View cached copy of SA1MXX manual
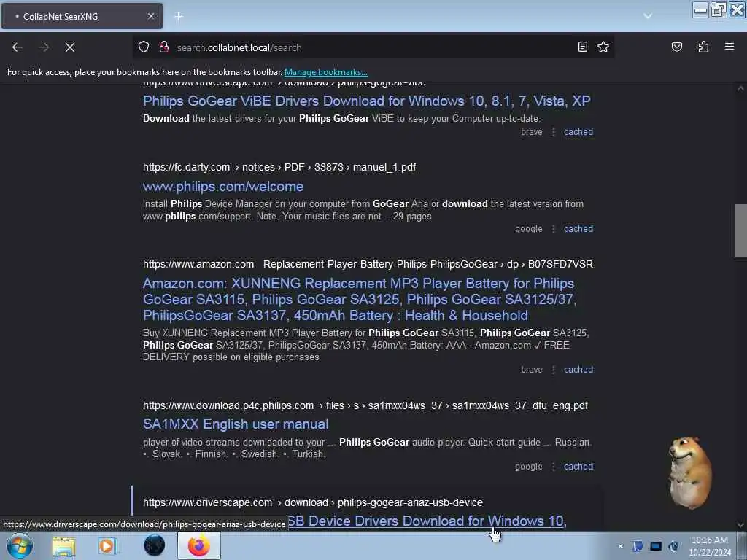Image resolution: width=747 pixels, height=560 pixels. pyautogui.click(x=578, y=467)
